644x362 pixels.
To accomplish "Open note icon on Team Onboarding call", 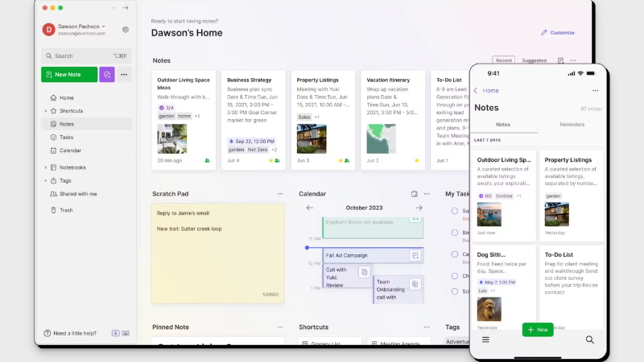I will pos(415,284).
